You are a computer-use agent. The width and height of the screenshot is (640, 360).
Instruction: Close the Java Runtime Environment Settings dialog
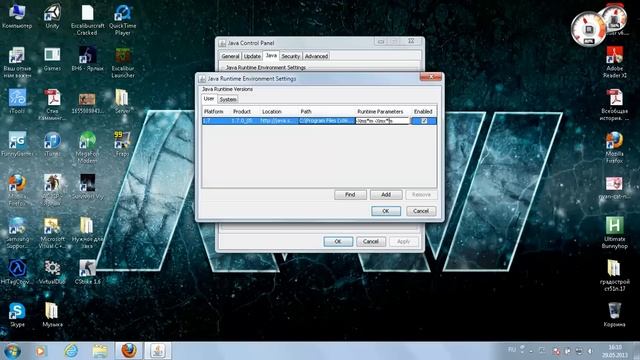pyautogui.click(x=431, y=77)
